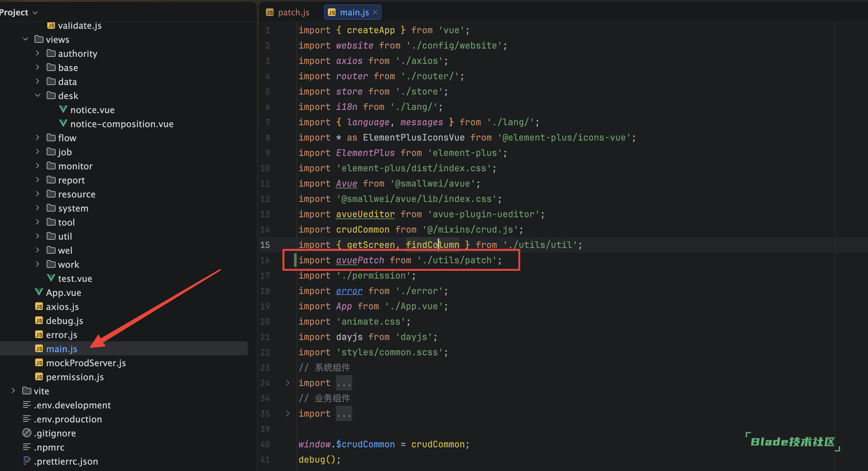Click the Vue icon beside test.vue
The height and width of the screenshot is (471, 868).
coord(51,278)
